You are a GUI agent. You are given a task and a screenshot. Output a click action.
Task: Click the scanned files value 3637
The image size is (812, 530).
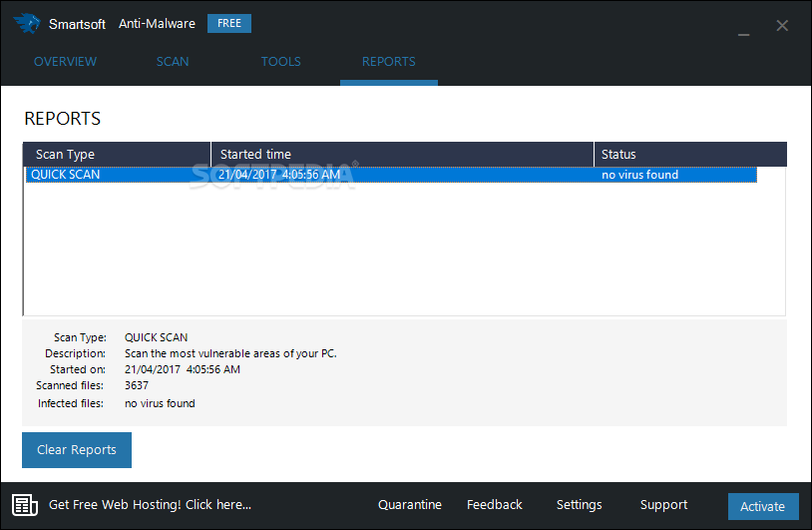[x=137, y=385]
